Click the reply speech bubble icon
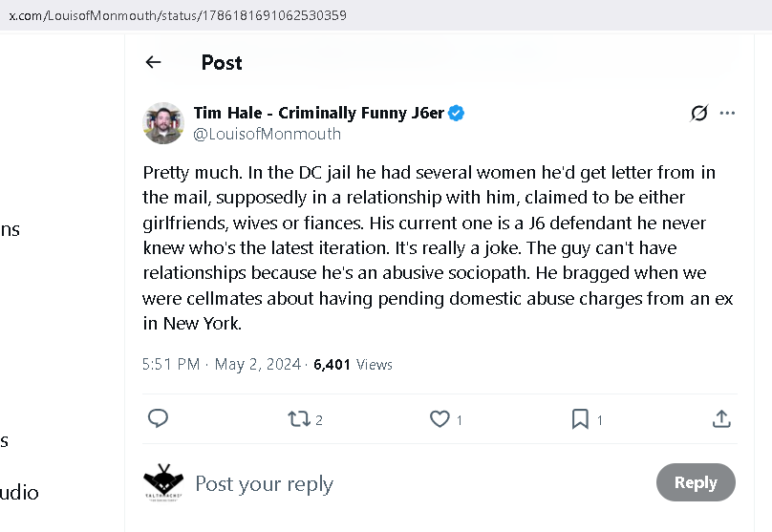The image size is (772, 532). click(x=159, y=418)
